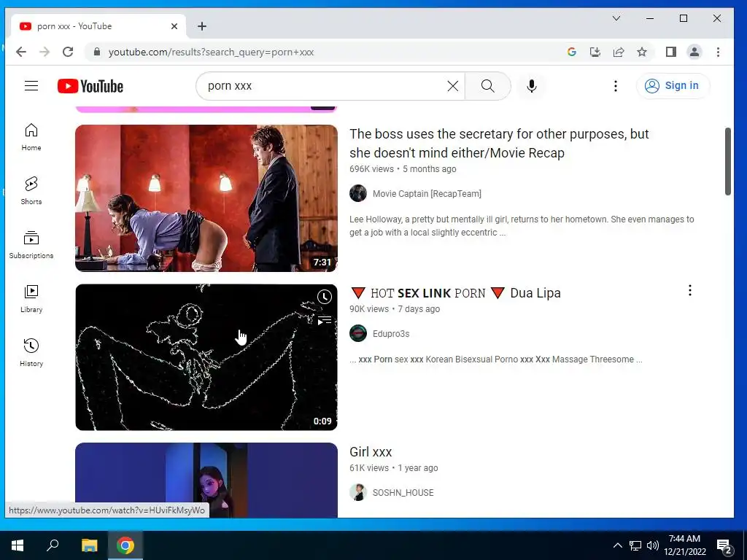The width and height of the screenshot is (747, 560).
Task: Click the '61K views' text
Action: (369, 468)
